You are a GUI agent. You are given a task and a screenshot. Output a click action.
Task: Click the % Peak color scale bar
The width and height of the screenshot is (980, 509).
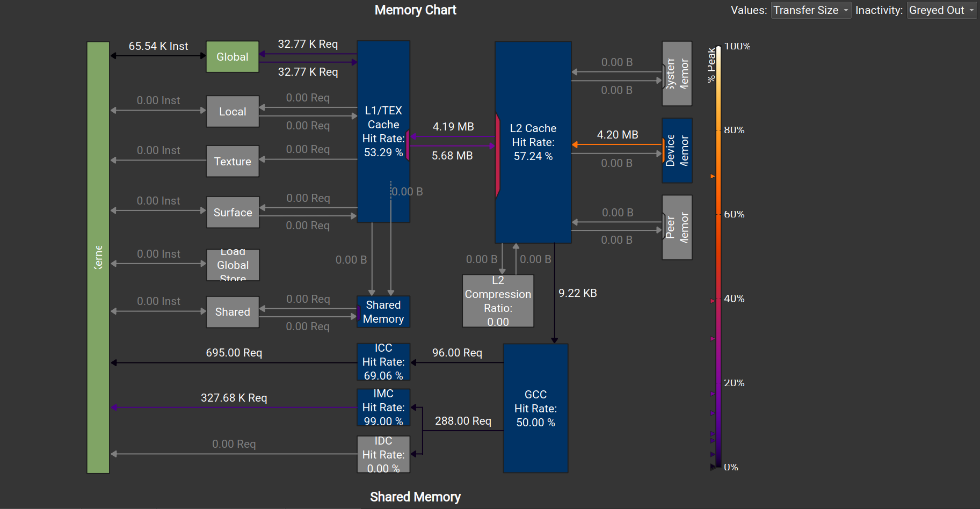point(718,257)
